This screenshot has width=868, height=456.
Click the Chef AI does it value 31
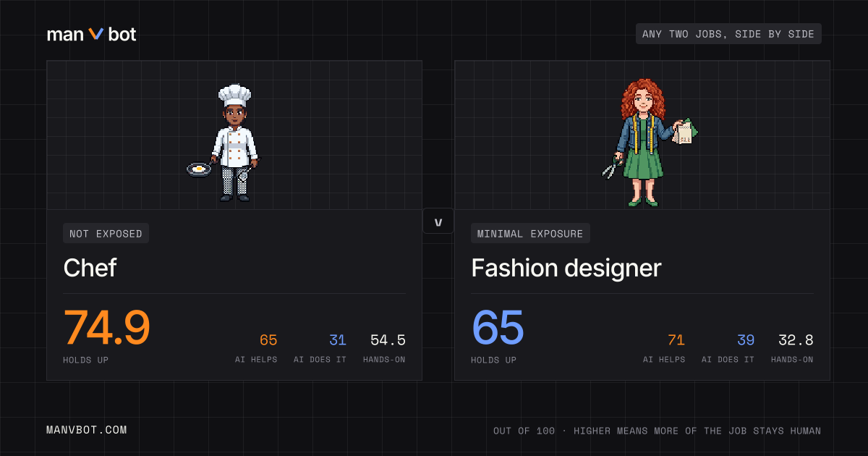tap(338, 340)
